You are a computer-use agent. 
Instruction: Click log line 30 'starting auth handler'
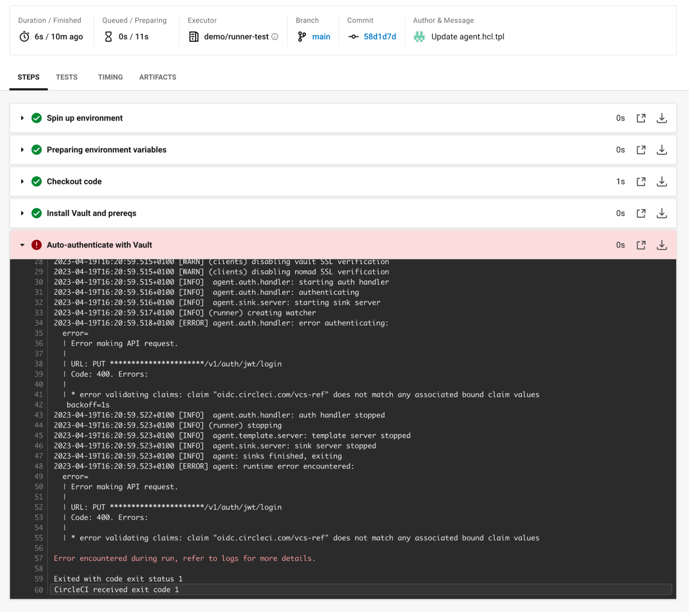(x=221, y=282)
